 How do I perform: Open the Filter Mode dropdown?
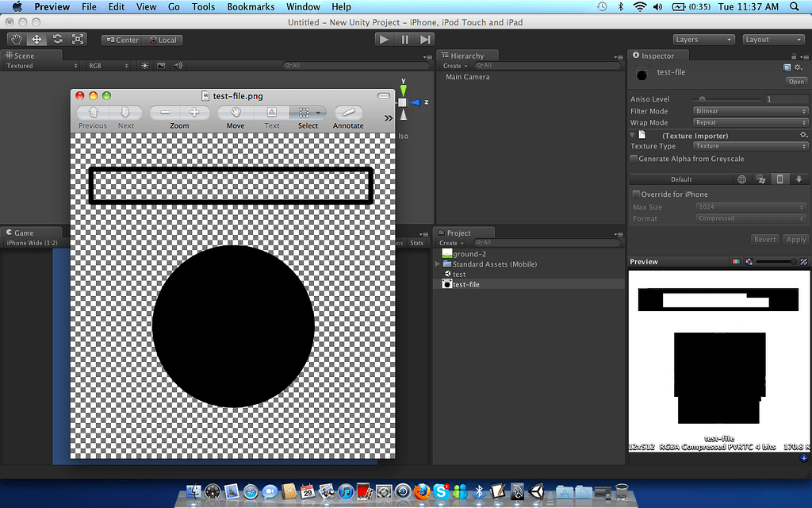749,111
